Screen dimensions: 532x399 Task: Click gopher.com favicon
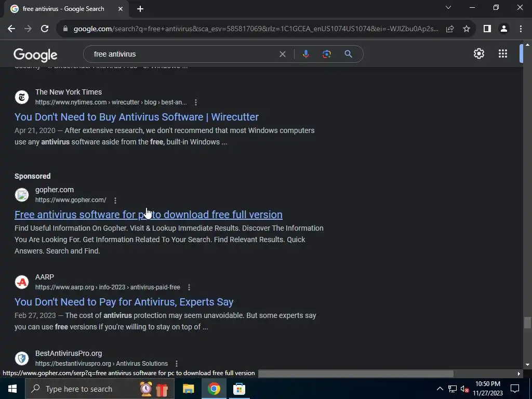[x=22, y=195]
